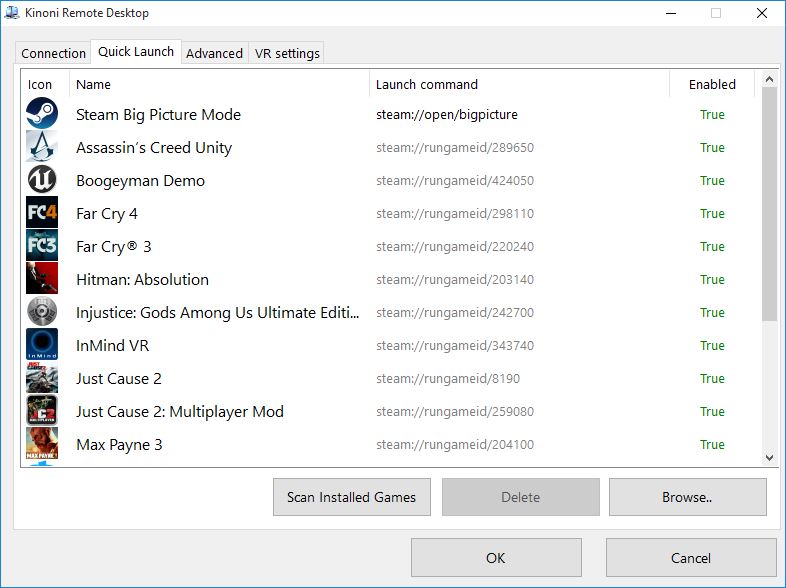
Task: Open the VR settings tab
Action: coord(287,53)
